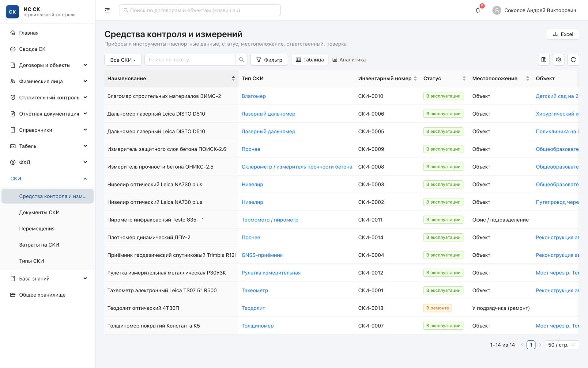The width and height of the screenshot is (588, 368).
Task: Click the ИС СК logo
Action: [13, 12]
